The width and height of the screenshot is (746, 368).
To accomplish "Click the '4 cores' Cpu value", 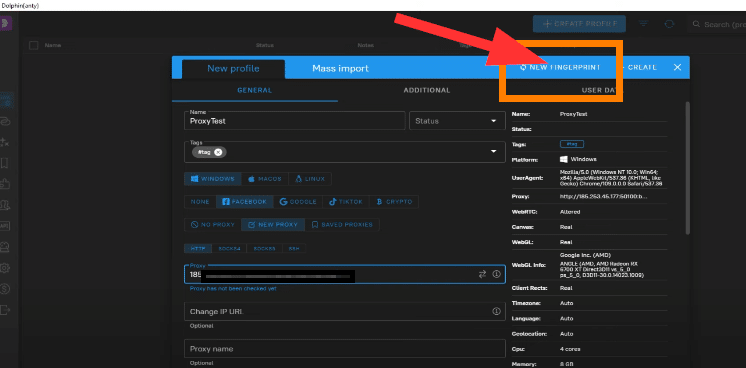I will click(x=570, y=349).
